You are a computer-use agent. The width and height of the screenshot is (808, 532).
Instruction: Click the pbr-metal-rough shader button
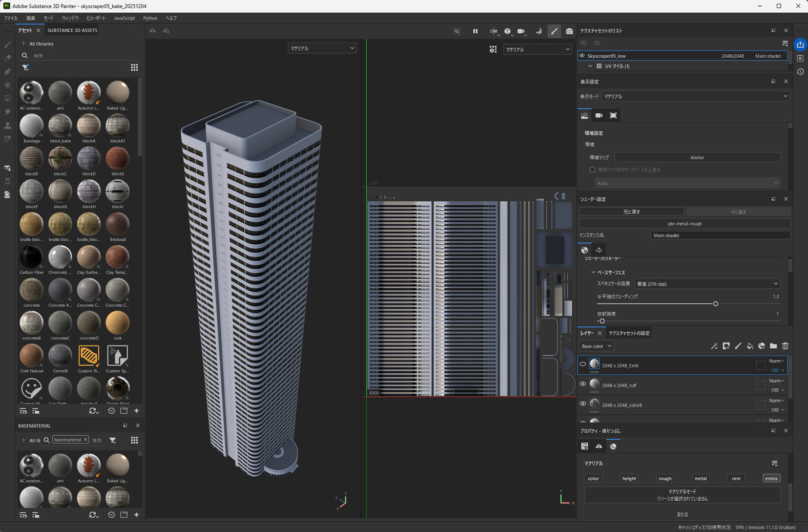coord(685,224)
